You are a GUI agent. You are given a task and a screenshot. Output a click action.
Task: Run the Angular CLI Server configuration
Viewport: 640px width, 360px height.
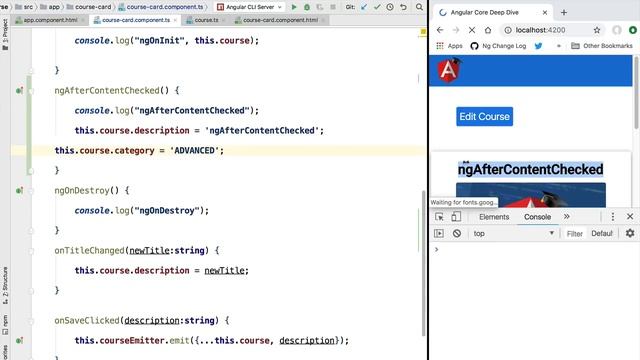point(294,7)
